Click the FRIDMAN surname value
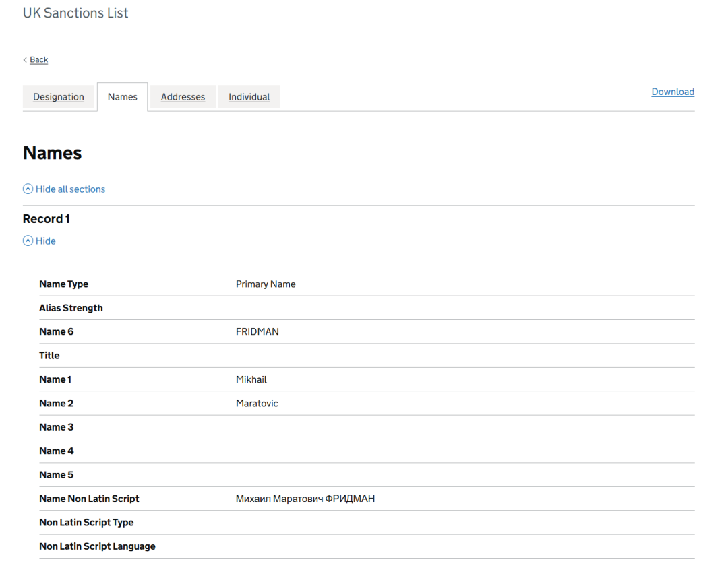Viewport: 728px width, 574px height. point(257,332)
